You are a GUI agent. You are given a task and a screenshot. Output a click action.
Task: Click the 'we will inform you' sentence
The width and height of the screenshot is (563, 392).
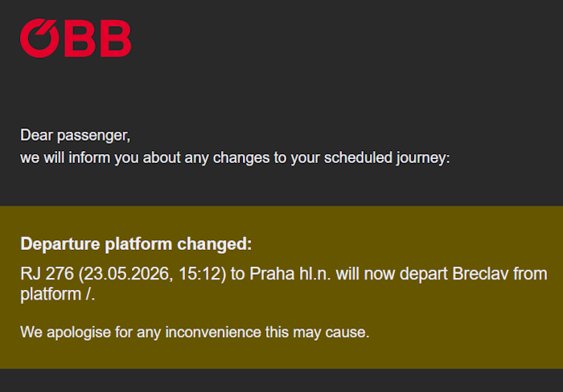tap(235, 158)
